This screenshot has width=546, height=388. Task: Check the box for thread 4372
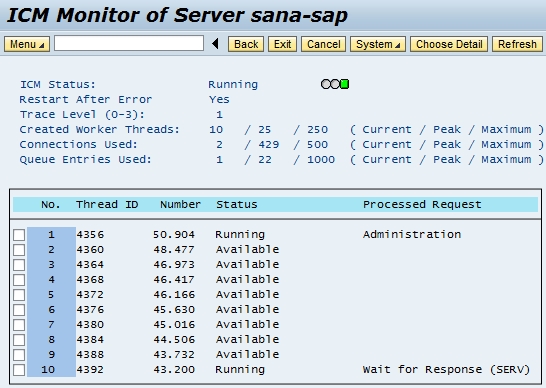point(19,295)
